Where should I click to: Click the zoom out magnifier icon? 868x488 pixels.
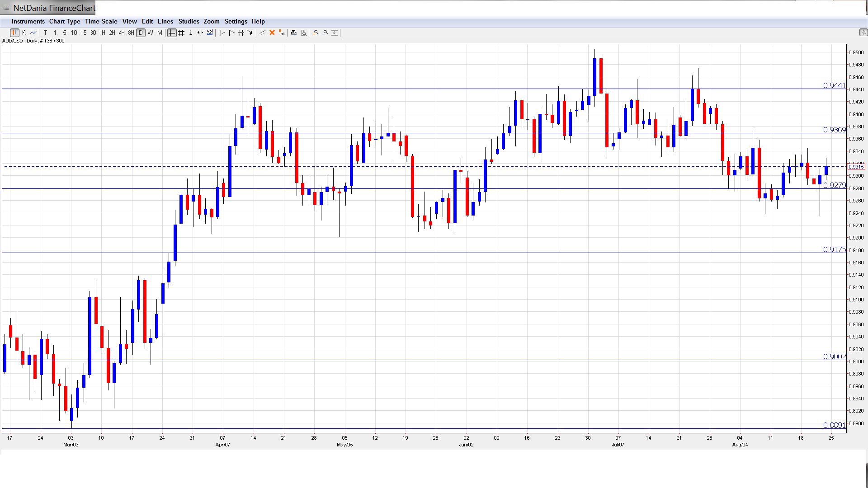click(325, 33)
